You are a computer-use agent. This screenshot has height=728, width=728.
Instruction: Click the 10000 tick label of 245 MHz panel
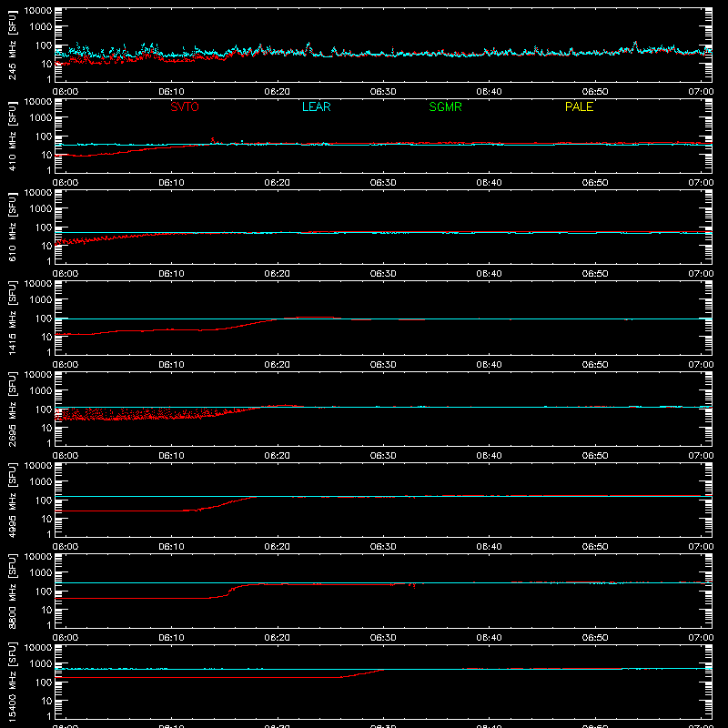click(38, 11)
